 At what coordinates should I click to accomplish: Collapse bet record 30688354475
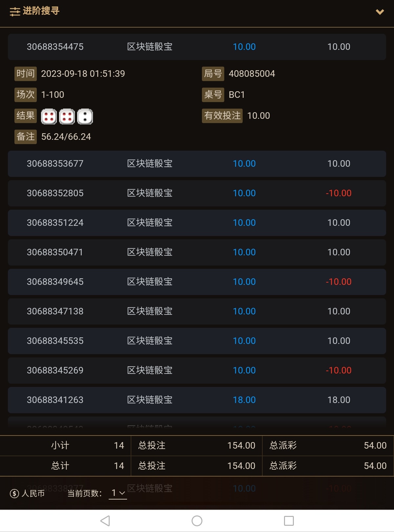pyautogui.click(x=197, y=47)
